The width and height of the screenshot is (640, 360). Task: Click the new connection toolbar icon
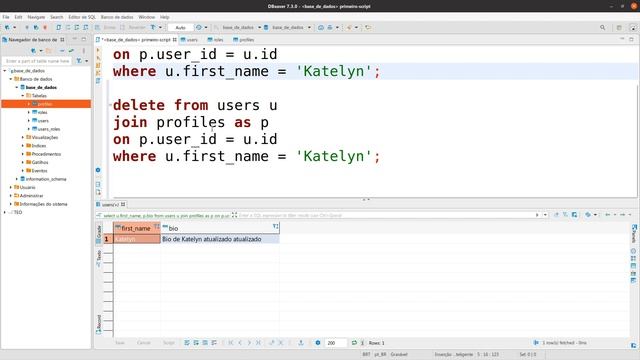[7, 27]
